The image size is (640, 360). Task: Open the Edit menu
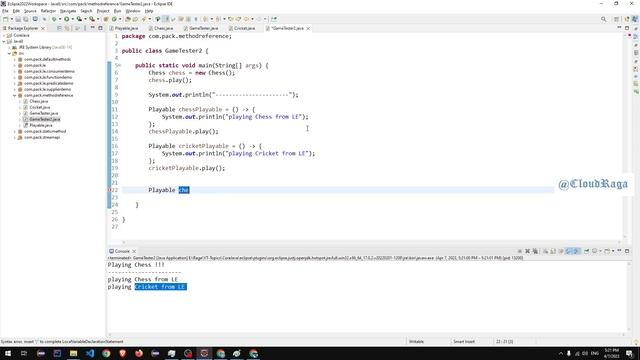(16, 11)
